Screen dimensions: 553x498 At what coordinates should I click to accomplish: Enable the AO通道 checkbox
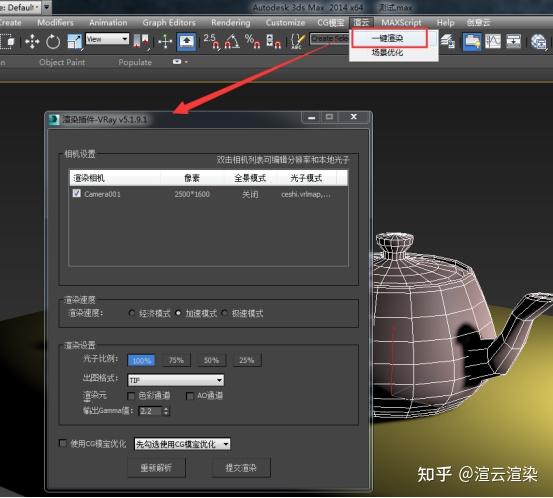pos(190,396)
